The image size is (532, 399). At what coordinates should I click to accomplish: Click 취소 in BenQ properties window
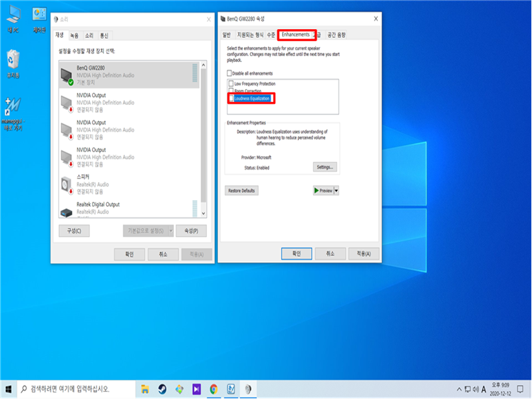pos(331,254)
